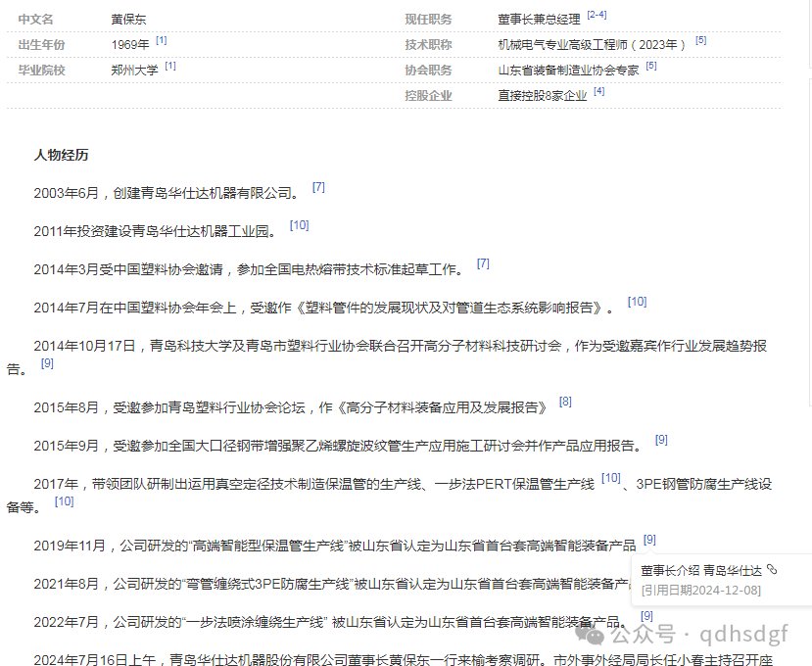Open reference [2-4] beside 董事长兼总经理
The width and height of the screenshot is (812, 666).
(597, 15)
